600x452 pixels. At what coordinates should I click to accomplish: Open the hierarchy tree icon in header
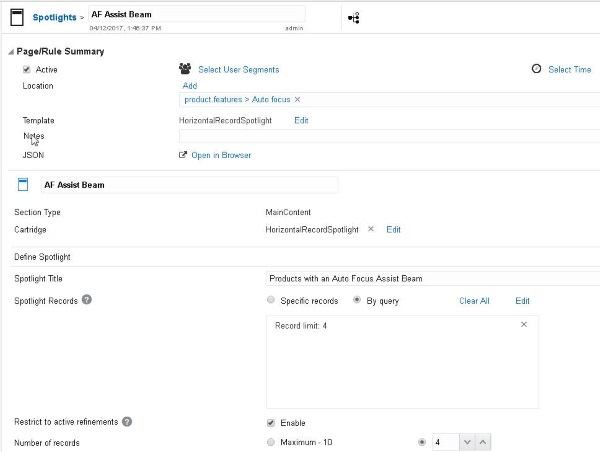tap(354, 18)
